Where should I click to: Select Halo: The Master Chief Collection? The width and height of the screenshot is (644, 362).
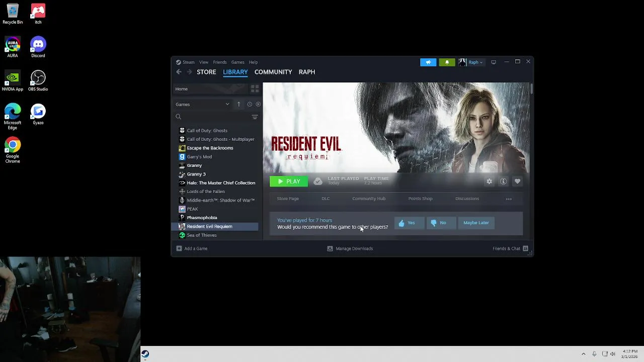click(216, 183)
